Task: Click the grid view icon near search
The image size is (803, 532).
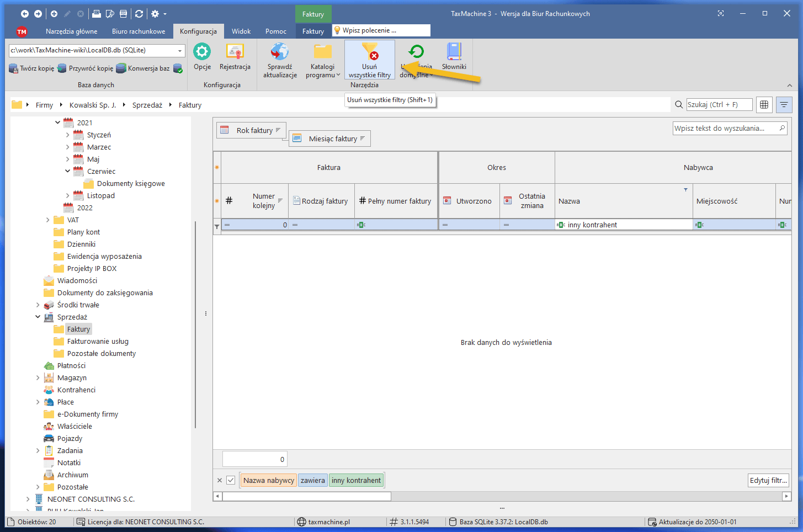Action: (764, 104)
